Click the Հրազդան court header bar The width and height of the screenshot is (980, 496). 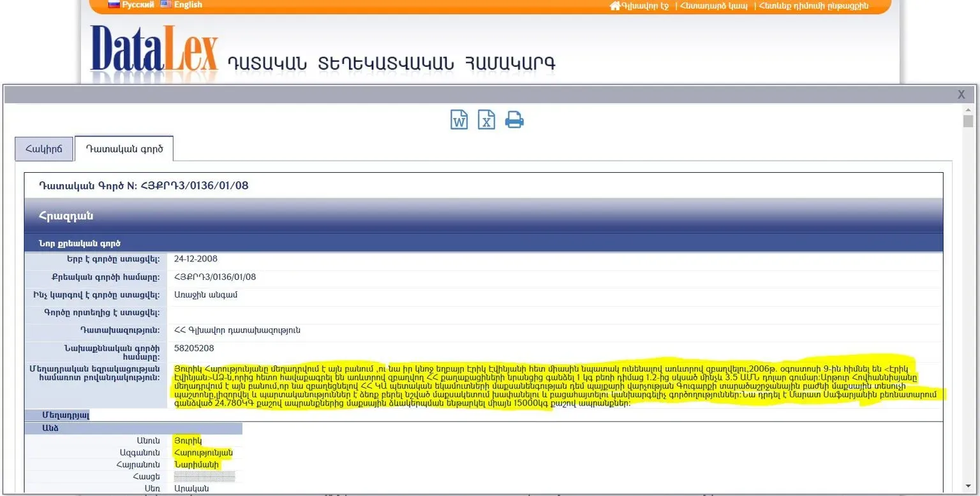tap(484, 215)
